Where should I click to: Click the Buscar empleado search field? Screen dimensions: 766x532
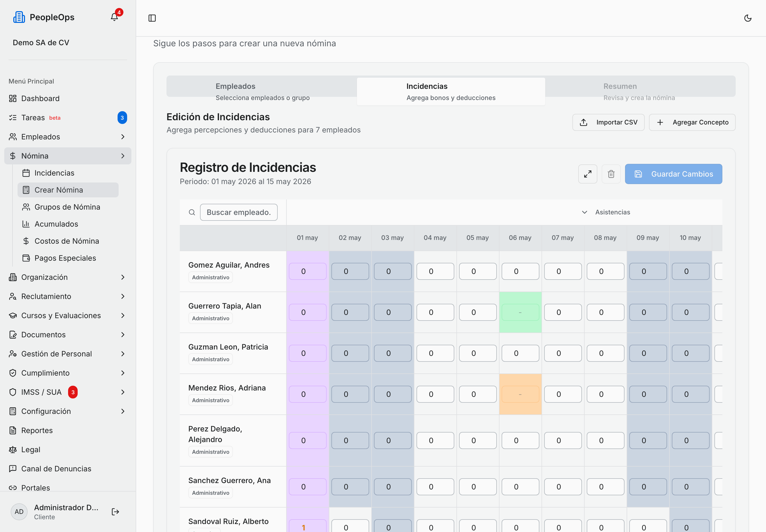pos(239,212)
